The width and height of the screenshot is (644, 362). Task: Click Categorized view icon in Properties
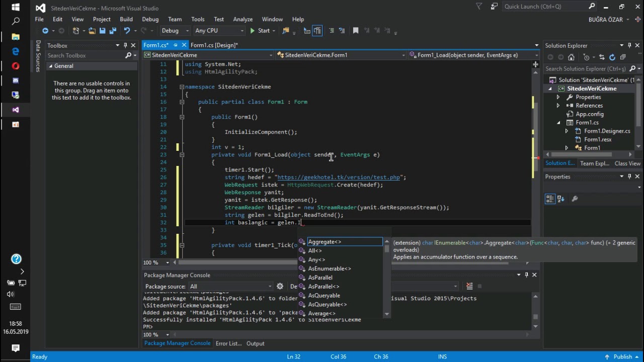coord(550,199)
